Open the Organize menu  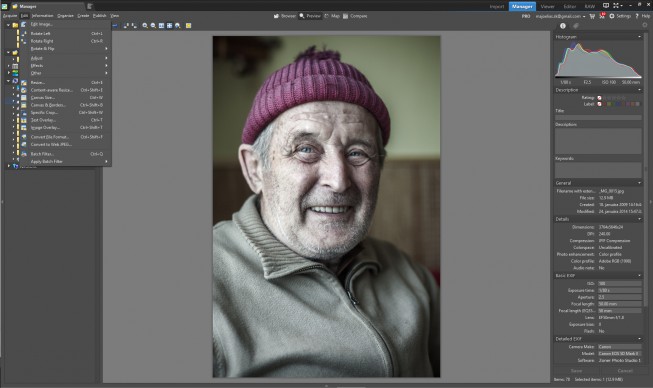(x=65, y=16)
